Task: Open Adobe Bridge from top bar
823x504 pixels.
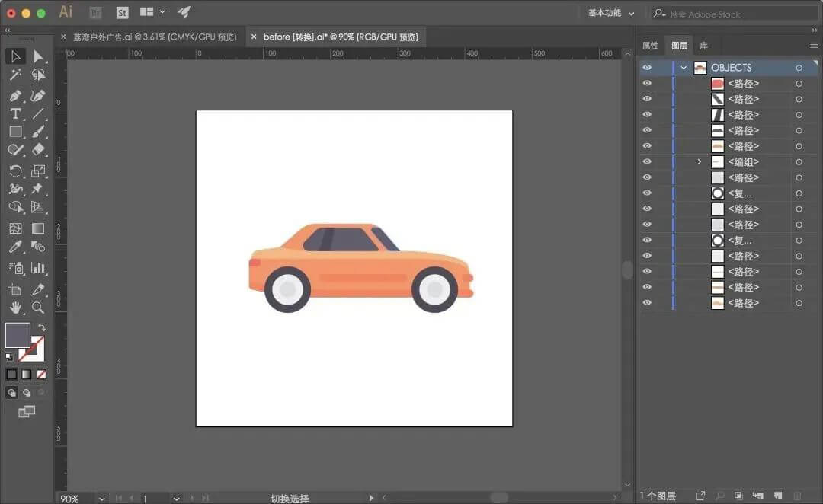Action: point(95,13)
